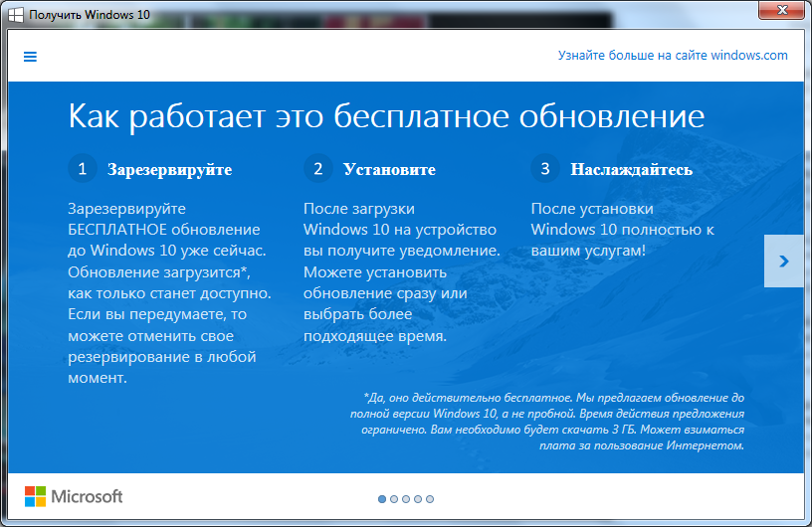Open link "Узнайте больше на сайте windows.com"
The image size is (812, 527).
(x=673, y=56)
